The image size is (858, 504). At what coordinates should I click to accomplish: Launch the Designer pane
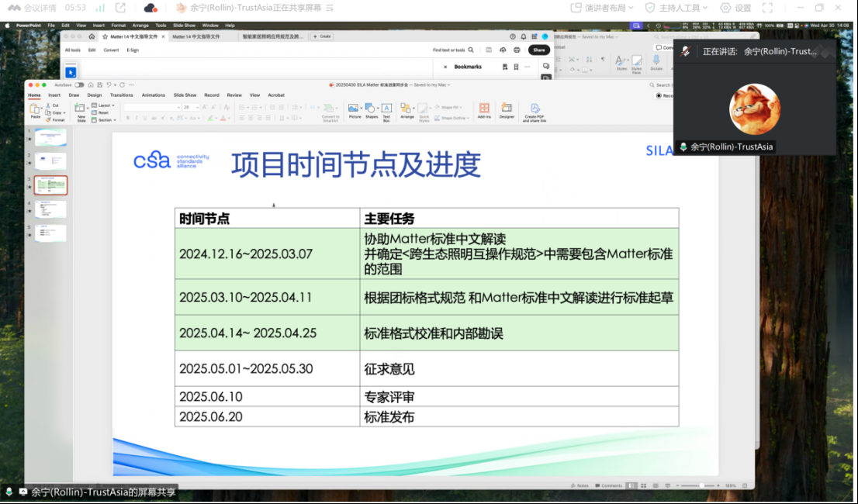tap(507, 110)
